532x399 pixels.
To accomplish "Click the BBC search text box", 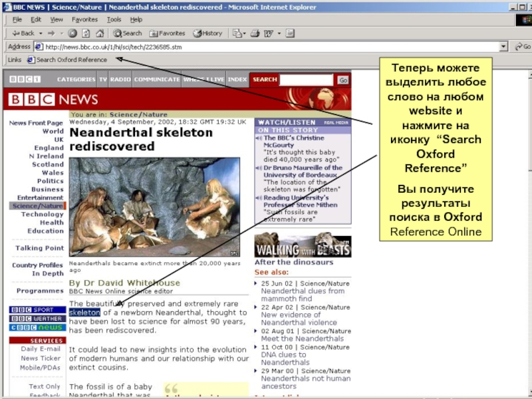I will [x=306, y=80].
